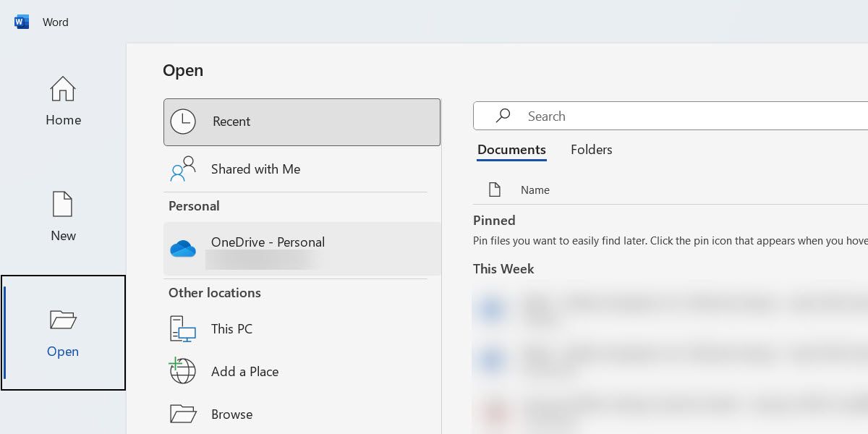The image size is (868, 434).
Task: Select Browse to locate a file
Action: 231,413
